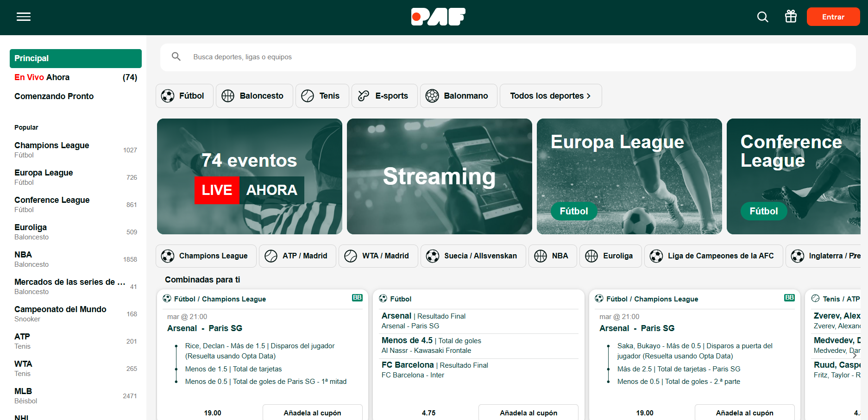The width and height of the screenshot is (868, 420).
Task: Open the gift promotions icon
Action: click(791, 17)
